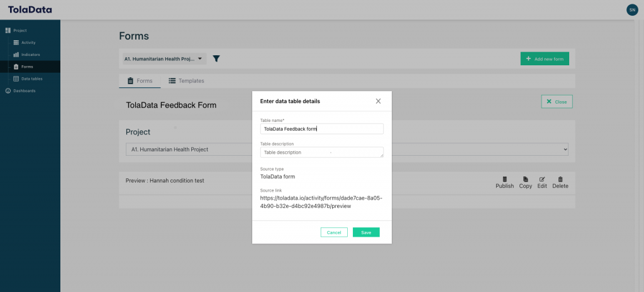Click Cancel in the dialog

pos(334,232)
